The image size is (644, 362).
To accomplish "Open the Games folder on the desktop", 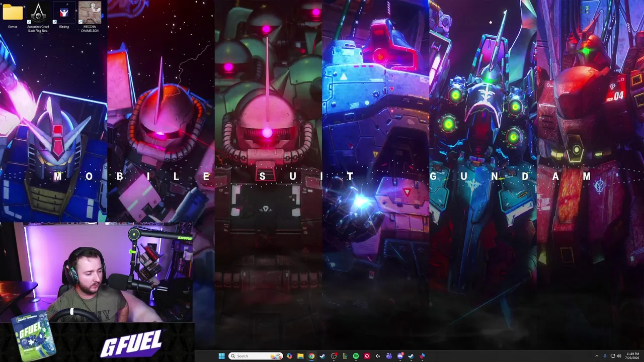I will (13, 15).
